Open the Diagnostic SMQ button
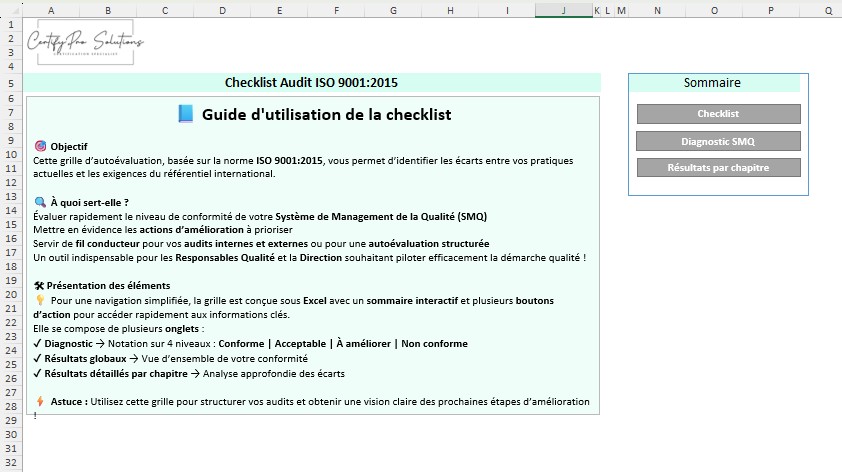The height and width of the screenshot is (472, 842). pos(718,141)
